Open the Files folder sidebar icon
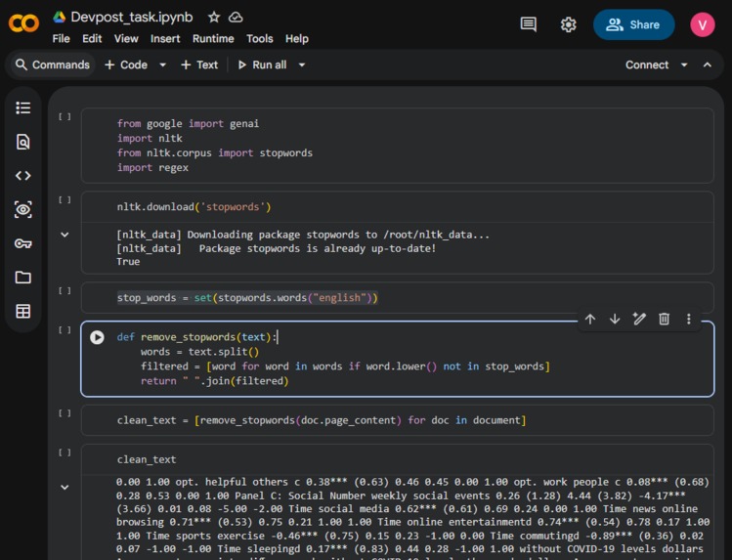 coord(22,278)
